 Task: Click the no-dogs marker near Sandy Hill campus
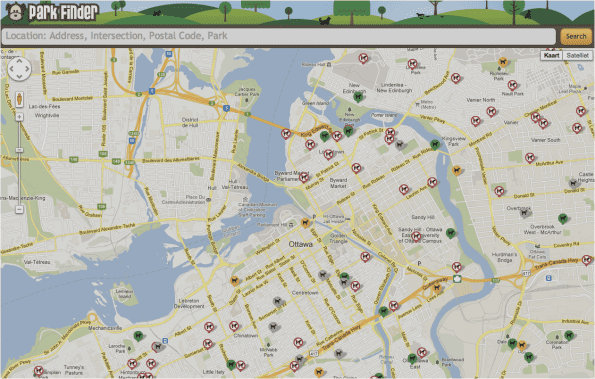pos(416,237)
